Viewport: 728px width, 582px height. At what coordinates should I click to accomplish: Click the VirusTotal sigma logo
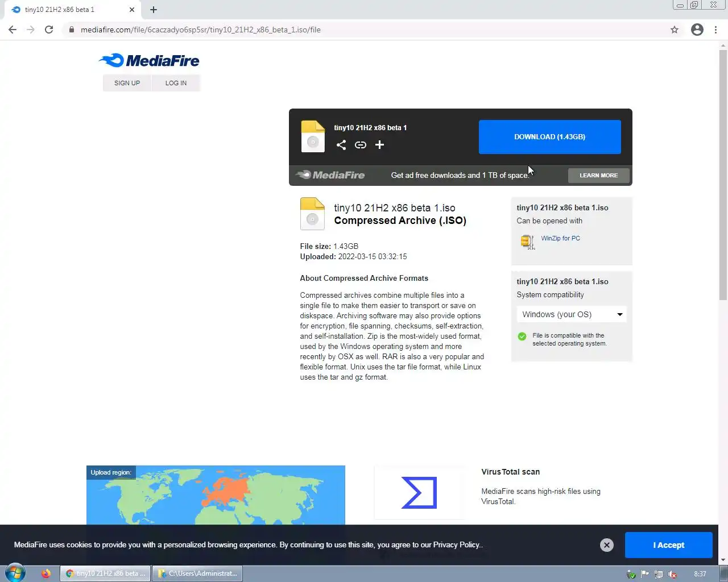coord(419,492)
